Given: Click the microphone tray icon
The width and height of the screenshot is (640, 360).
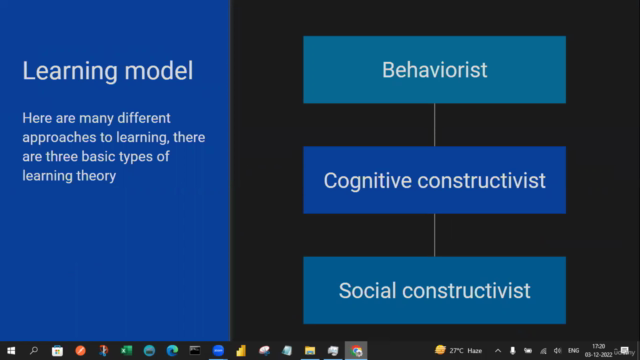Looking at the screenshot, I should point(513,351).
